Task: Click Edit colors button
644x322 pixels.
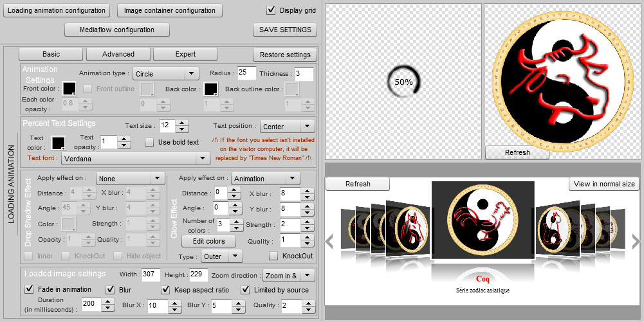Action: [x=208, y=241]
